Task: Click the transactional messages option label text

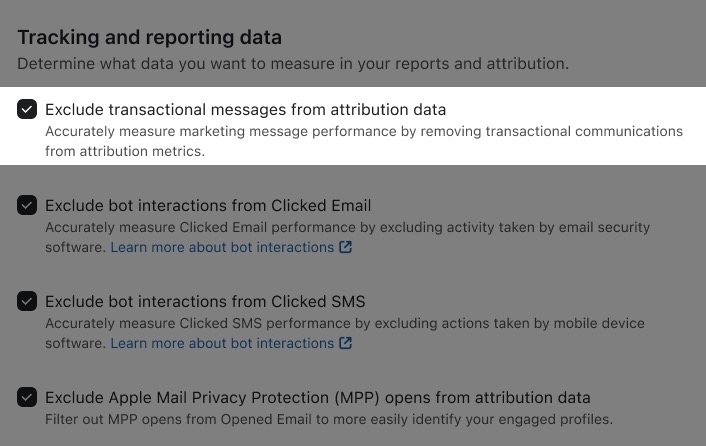Action: point(245,109)
